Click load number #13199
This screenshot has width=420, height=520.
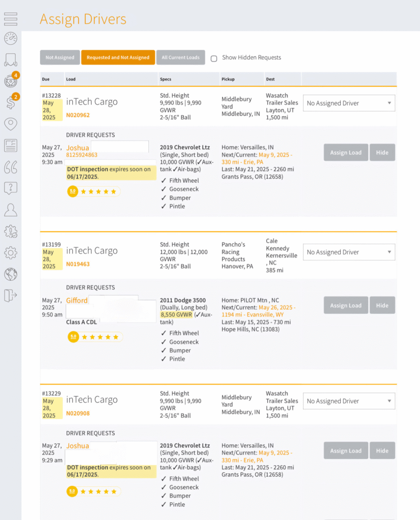[51, 244]
